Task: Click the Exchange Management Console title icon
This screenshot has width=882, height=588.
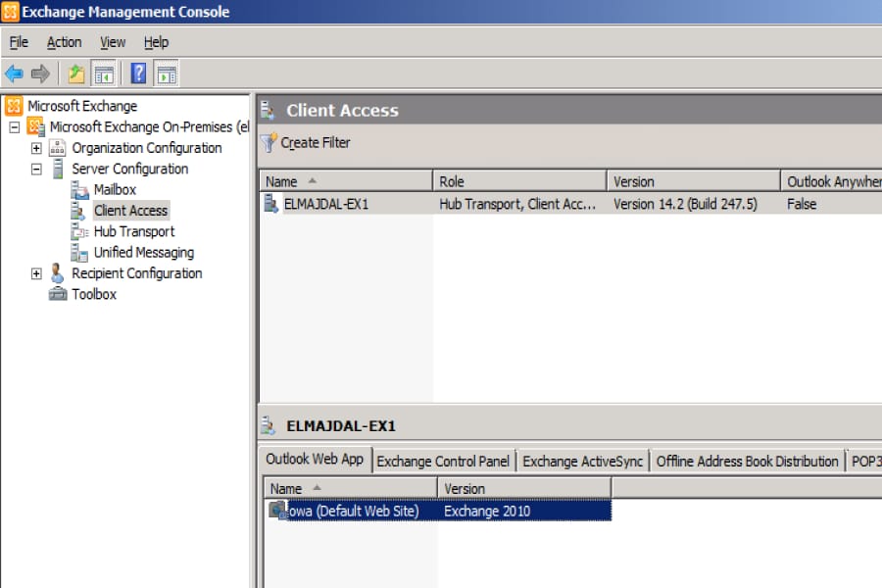Action: click(x=10, y=11)
